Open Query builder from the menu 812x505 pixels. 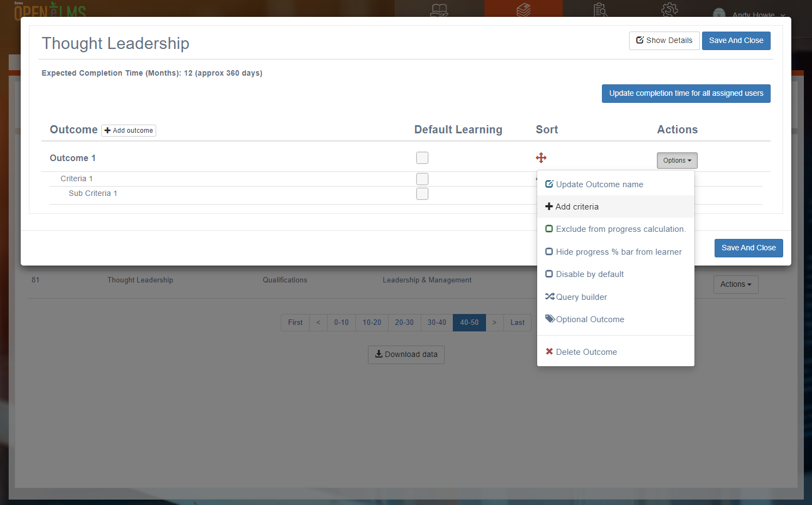tap(616, 297)
